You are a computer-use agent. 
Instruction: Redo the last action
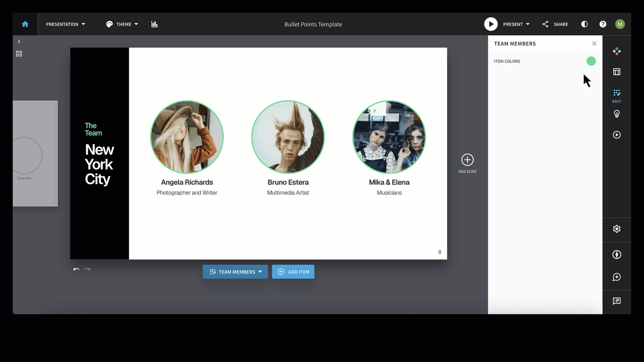(x=87, y=269)
